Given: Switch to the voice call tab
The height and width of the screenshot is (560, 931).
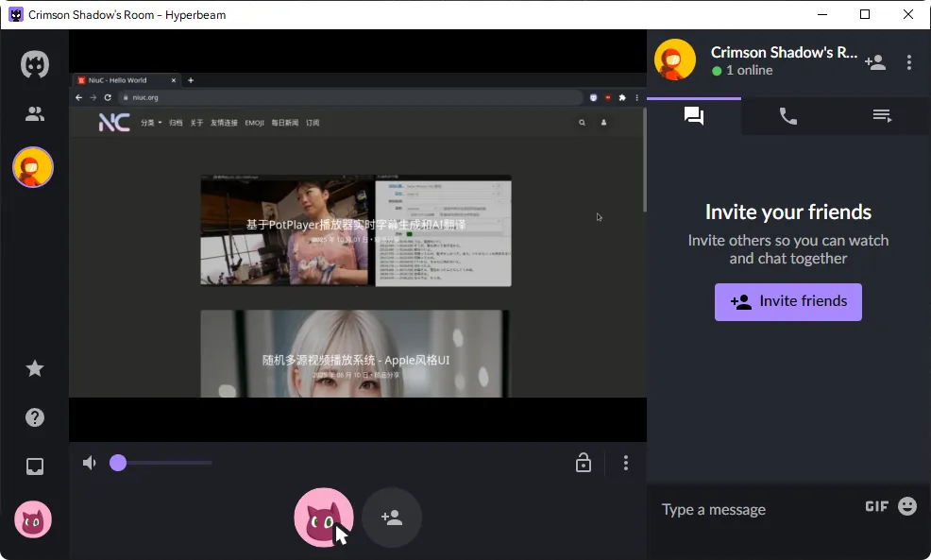Looking at the screenshot, I should (x=787, y=116).
